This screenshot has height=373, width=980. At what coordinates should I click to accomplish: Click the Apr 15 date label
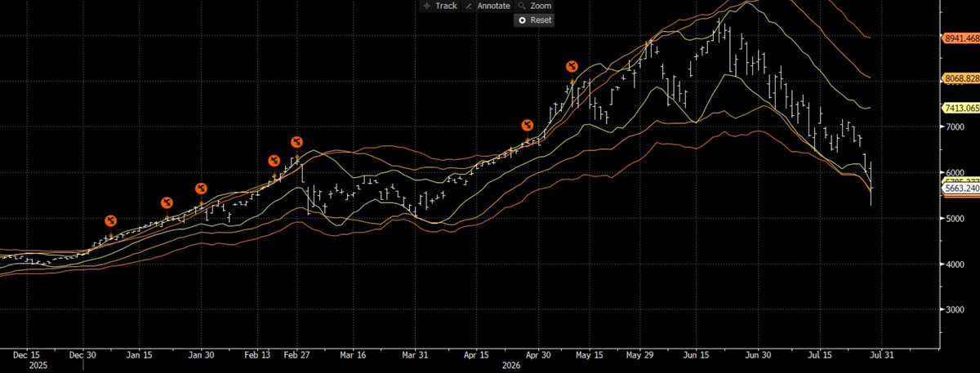(478, 356)
